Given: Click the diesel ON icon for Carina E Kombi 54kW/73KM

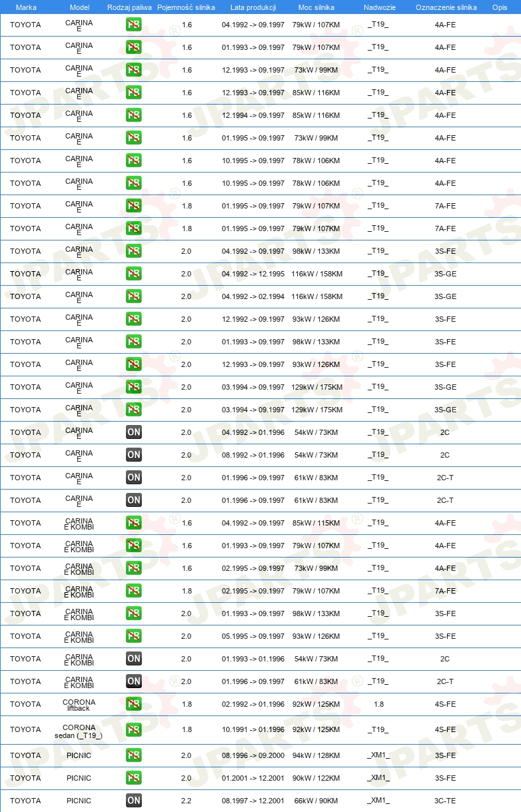Looking at the screenshot, I should coord(134,659).
